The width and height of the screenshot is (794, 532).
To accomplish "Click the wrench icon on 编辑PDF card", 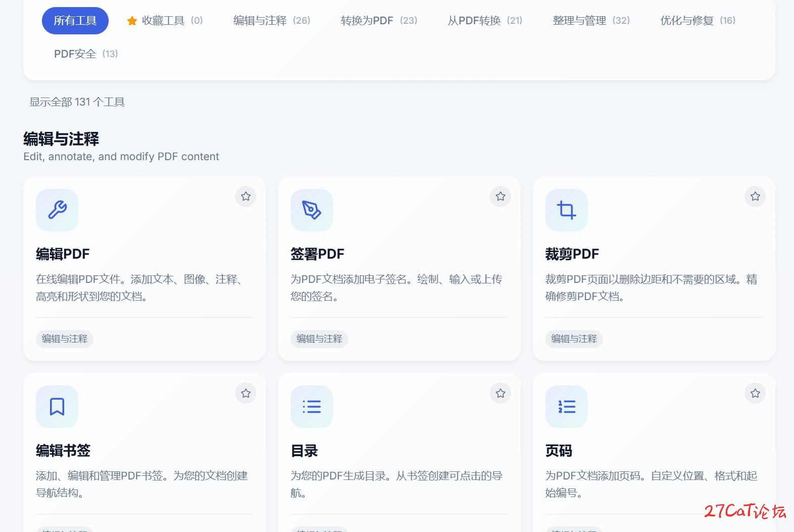I will pos(57,210).
